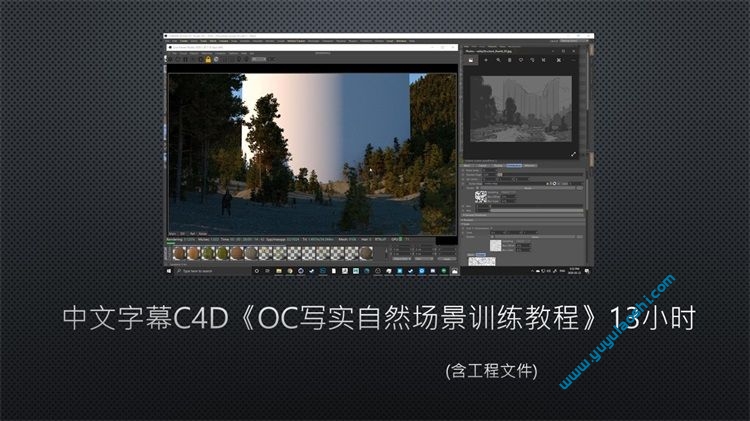Click the Steam icon on the taskbar
This screenshot has height=421, width=750.
(311, 271)
